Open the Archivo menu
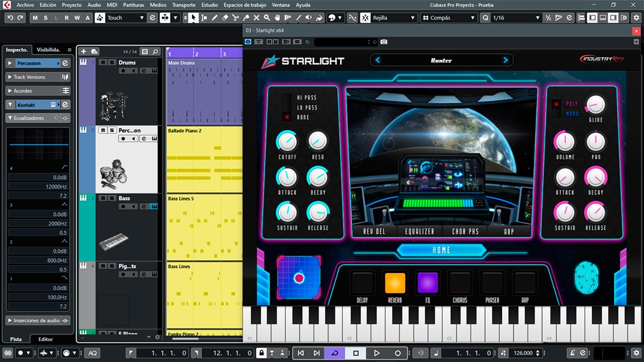 pos(25,5)
